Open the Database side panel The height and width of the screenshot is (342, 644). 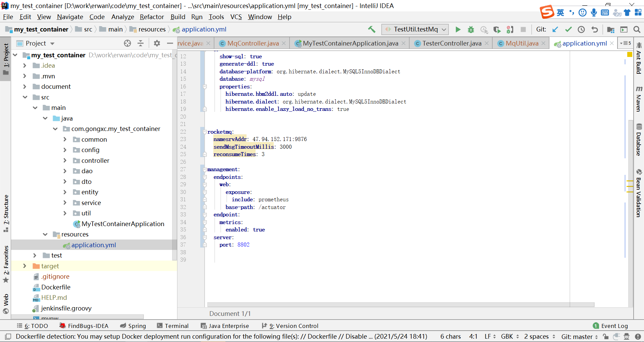pos(639,139)
